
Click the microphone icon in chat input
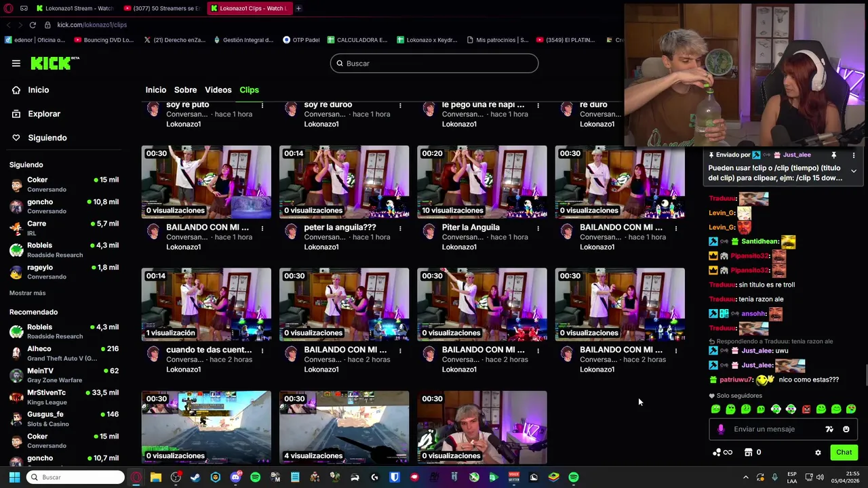(x=721, y=429)
